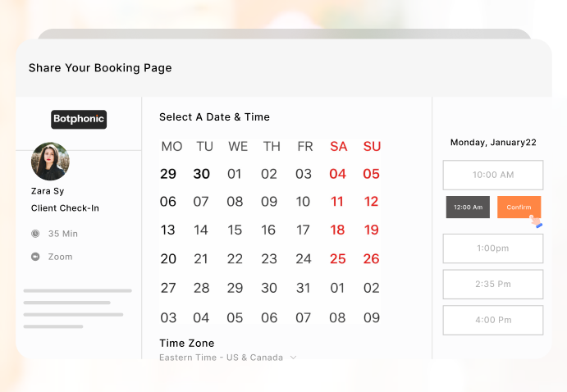The width and height of the screenshot is (567, 392).
Task: Click the orange Confirm button
Action: pos(519,207)
